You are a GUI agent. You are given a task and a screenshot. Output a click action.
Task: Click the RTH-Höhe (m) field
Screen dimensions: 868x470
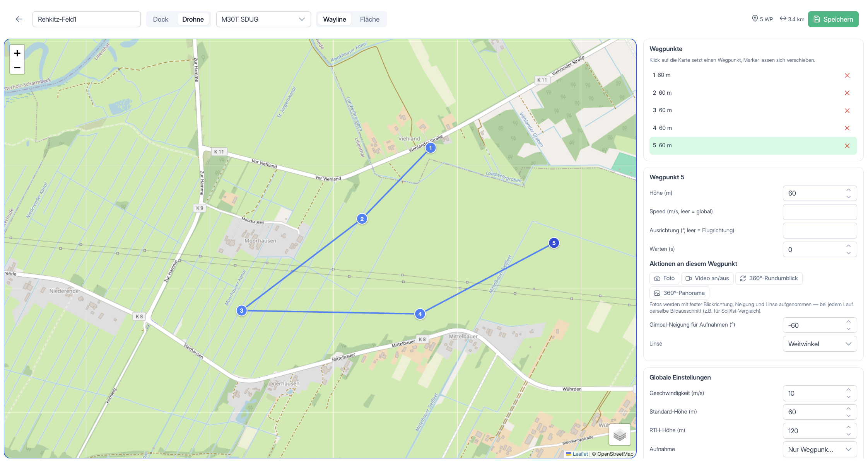coord(820,431)
